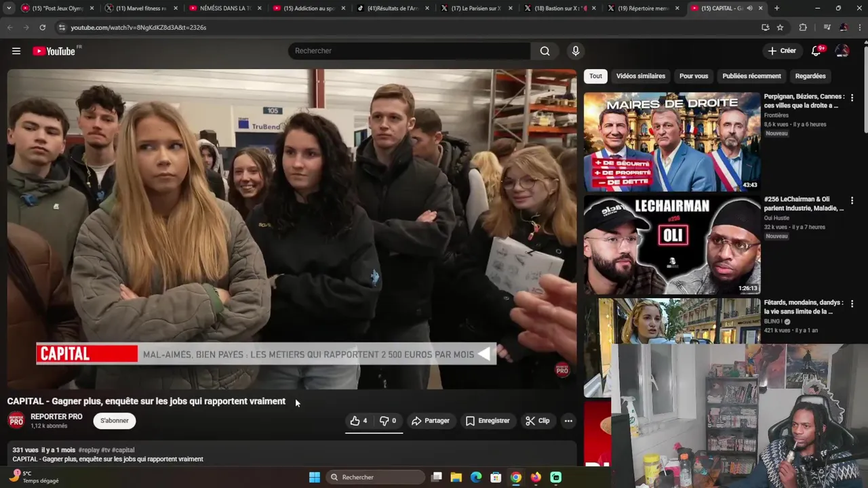
Task: Like the video with thumbs up
Action: coord(359,421)
